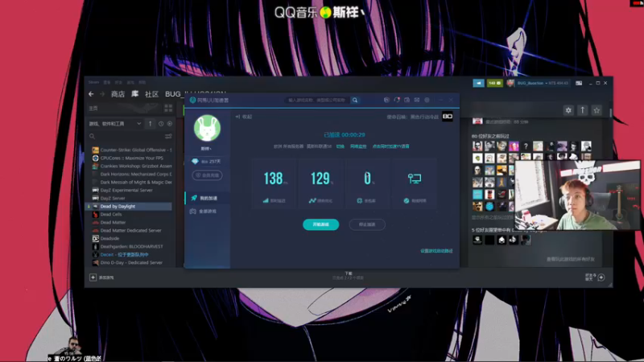Open the Steam menu in the title bar
Image resolution: width=644 pixels, height=362 pixels.
pyautogui.click(x=93, y=82)
